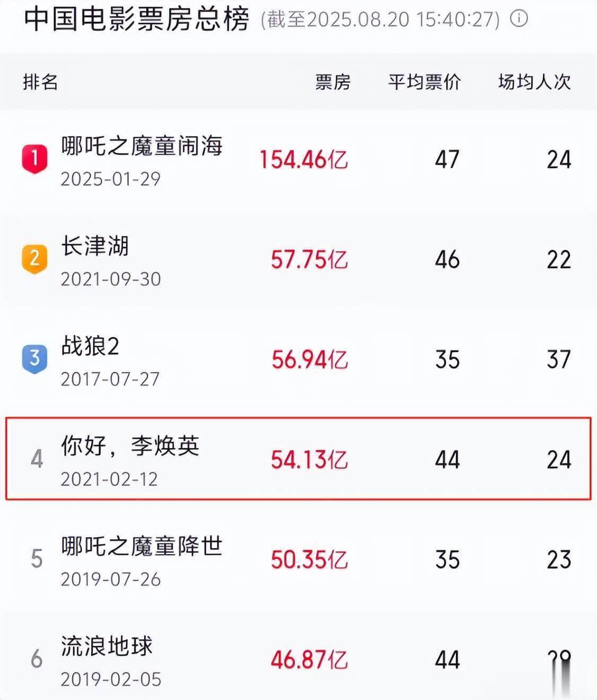Open the movie 战狼2

pyautogui.click(x=90, y=346)
